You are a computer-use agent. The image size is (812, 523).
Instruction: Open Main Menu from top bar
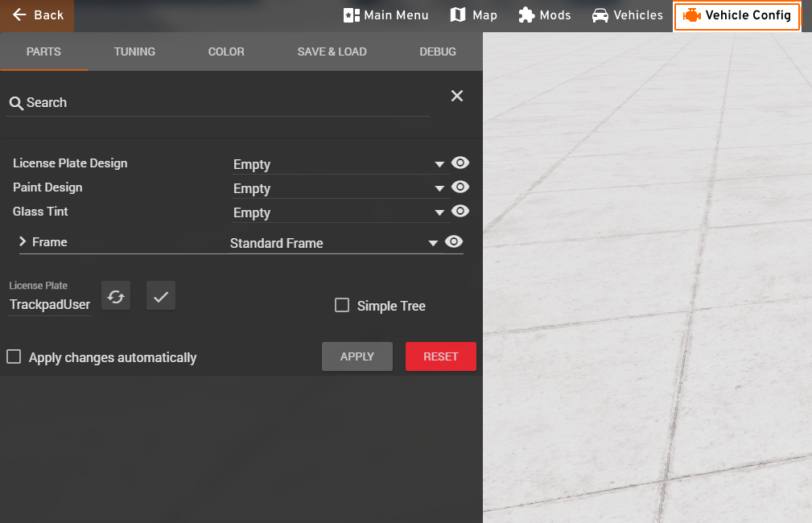[x=385, y=15]
